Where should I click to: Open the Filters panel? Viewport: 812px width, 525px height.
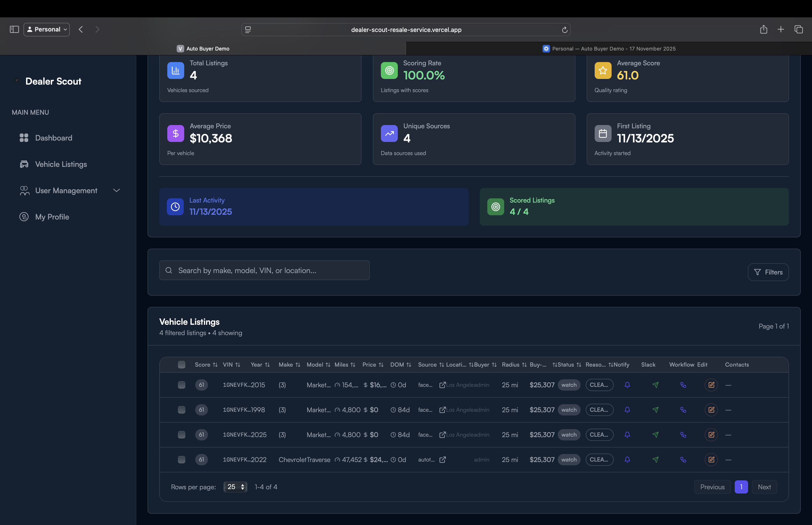point(768,272)
